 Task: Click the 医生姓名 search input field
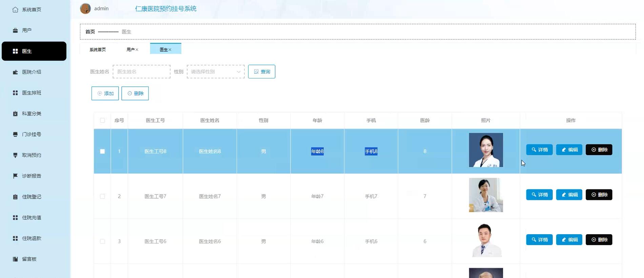pyautogui.click(x=142, y=72)
